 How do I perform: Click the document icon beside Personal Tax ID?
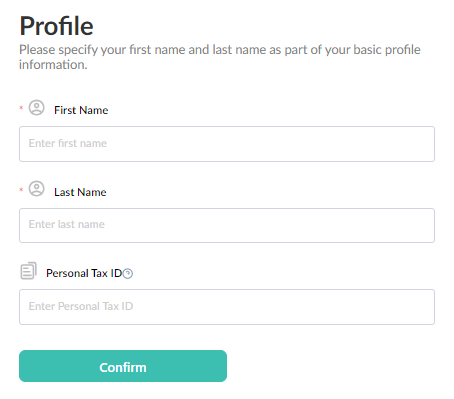click(29, 271)
